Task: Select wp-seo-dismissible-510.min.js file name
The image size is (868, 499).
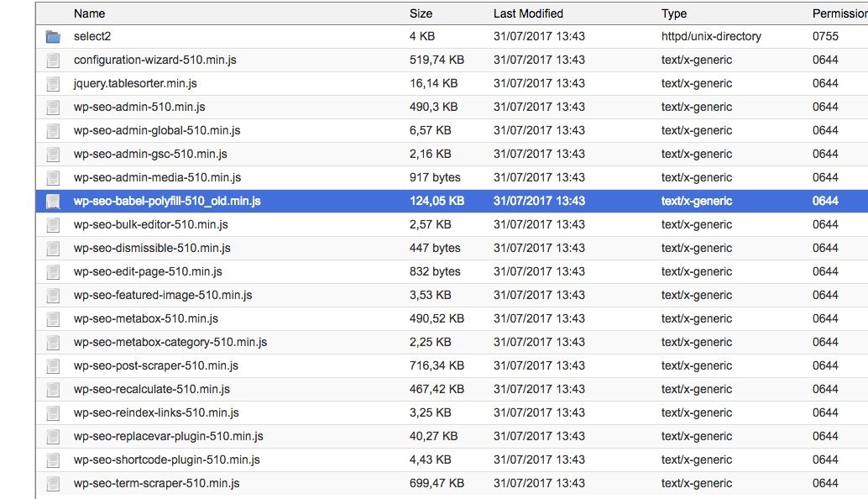Action: 152,248
